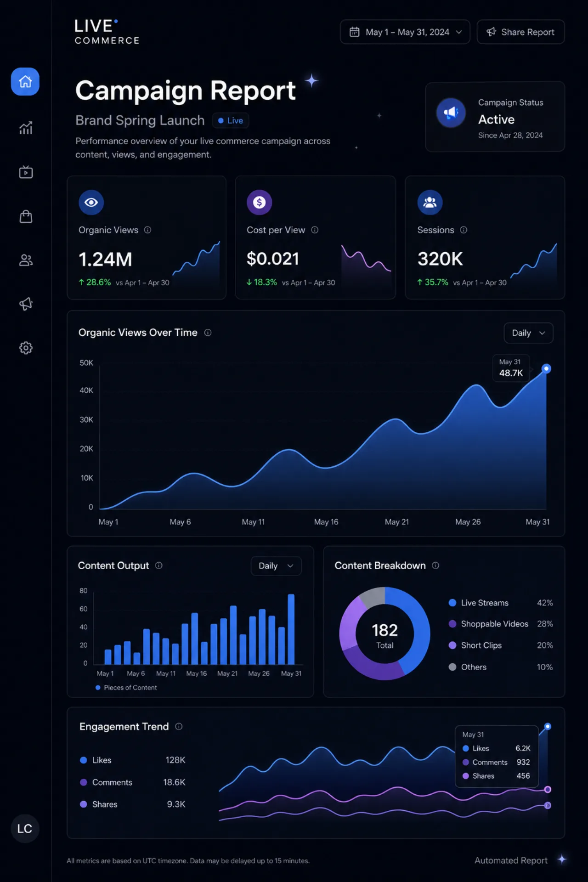Click the 18.6K Comments total
588x882 pixels.
[174, 782]
